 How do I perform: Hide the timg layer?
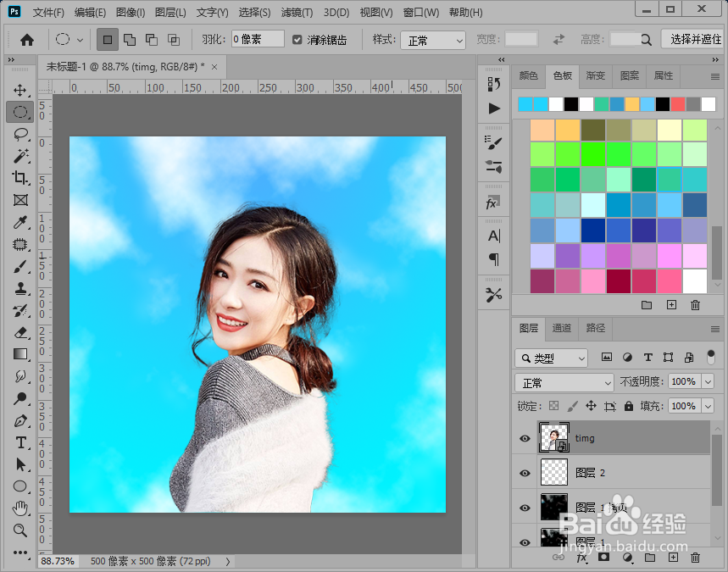[x=525, y=438]
